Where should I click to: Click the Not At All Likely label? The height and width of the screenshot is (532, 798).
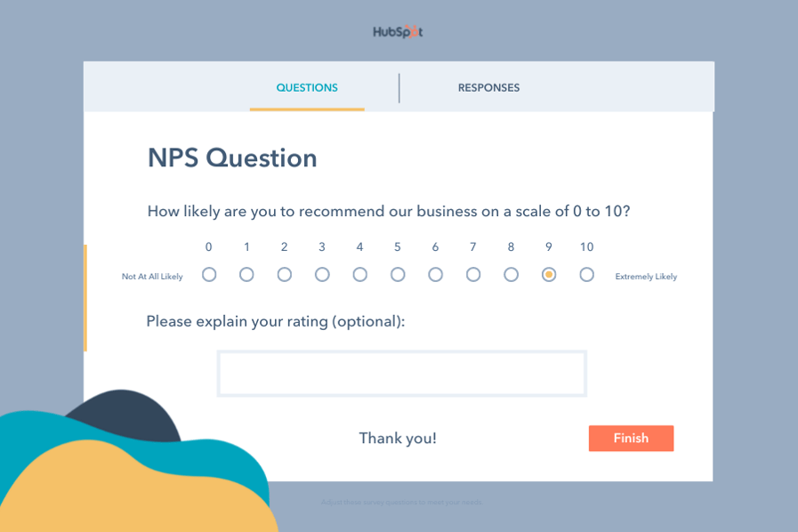152,277
